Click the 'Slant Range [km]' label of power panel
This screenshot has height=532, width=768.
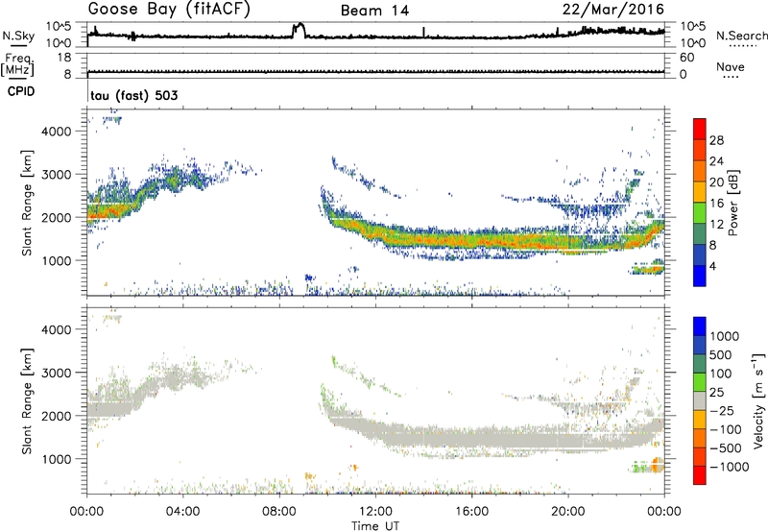coord(27,204)
